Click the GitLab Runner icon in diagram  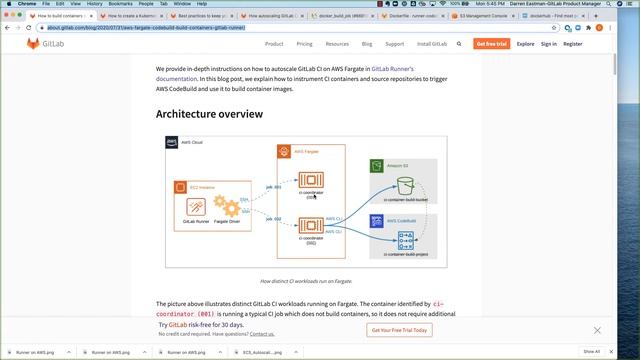196,207
